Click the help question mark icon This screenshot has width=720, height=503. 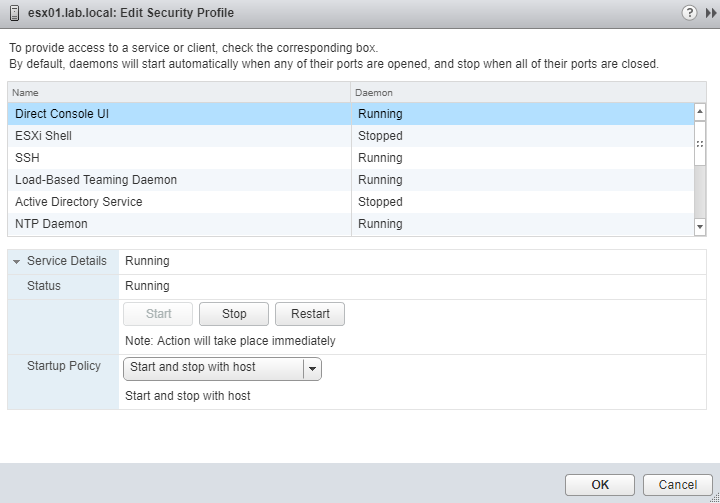[689, 13]
